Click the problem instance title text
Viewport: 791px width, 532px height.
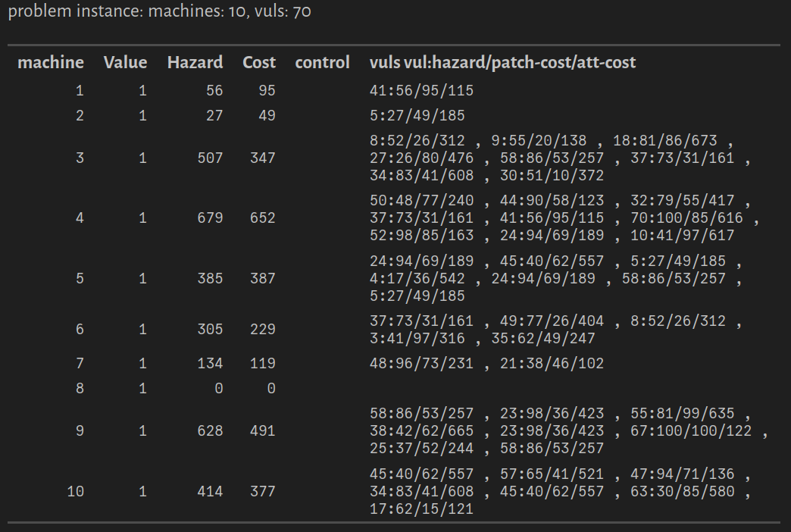(159, 13)
